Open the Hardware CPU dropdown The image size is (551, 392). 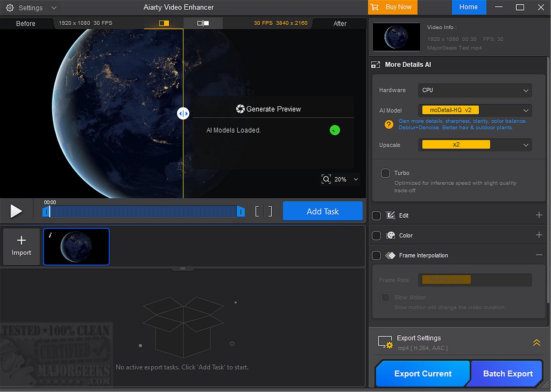click(475, 90)
